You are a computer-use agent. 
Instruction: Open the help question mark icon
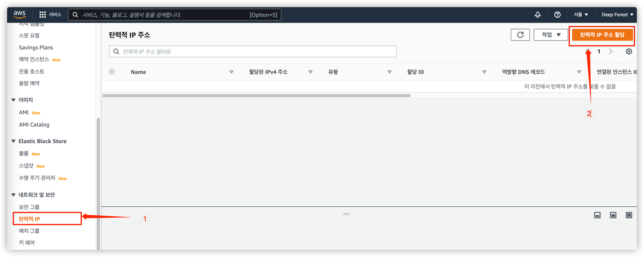[557, 15]
